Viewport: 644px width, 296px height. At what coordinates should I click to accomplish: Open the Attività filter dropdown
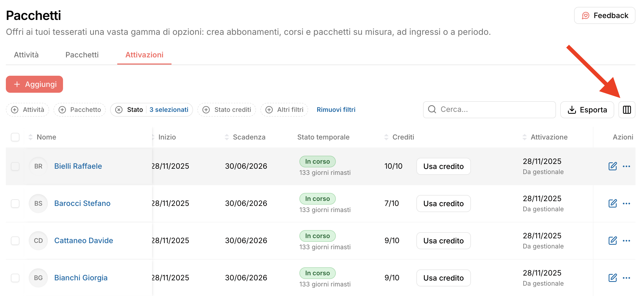click(28, 110)
